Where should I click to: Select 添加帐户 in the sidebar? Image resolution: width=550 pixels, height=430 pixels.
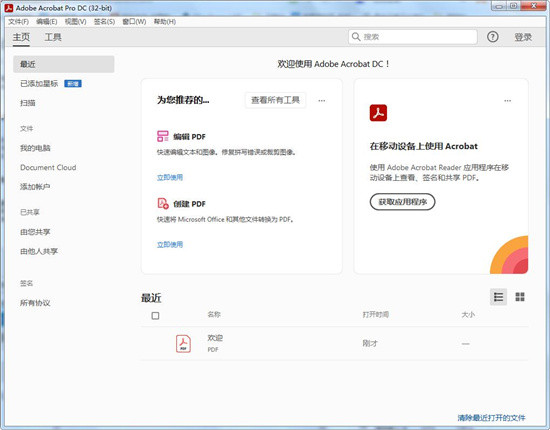pos(35,187)
